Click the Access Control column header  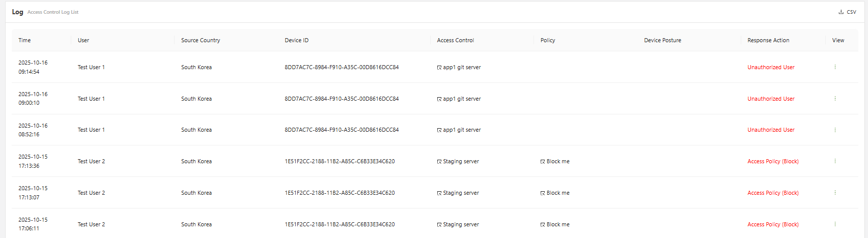455,40
